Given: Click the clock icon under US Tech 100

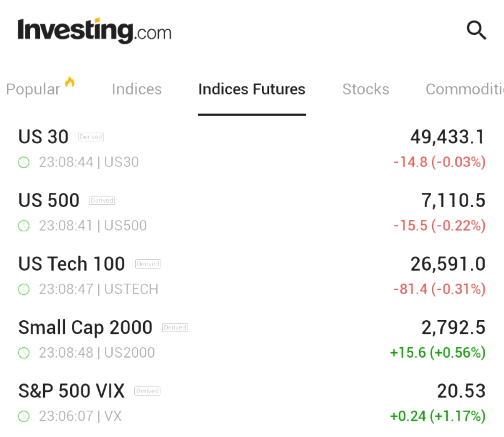Looking at the screenshot, I should point(24,289).
